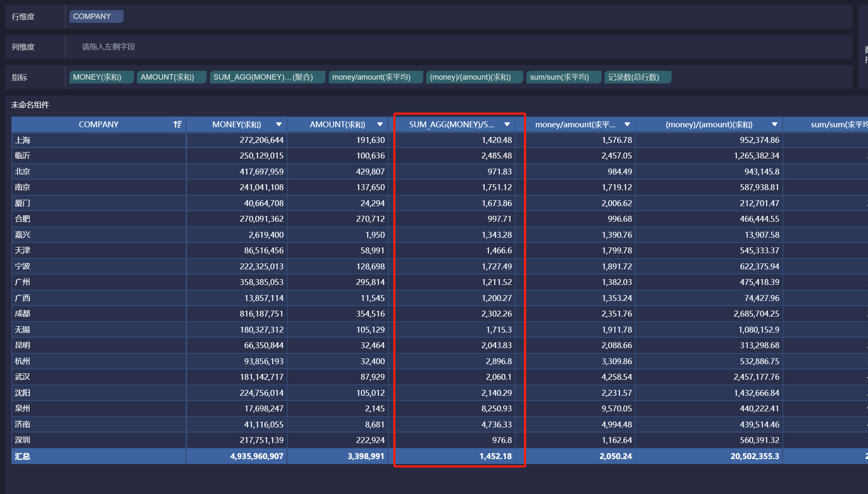
Task: Click total MONEY value 4,935,960,907
Action: coord(257,456)
